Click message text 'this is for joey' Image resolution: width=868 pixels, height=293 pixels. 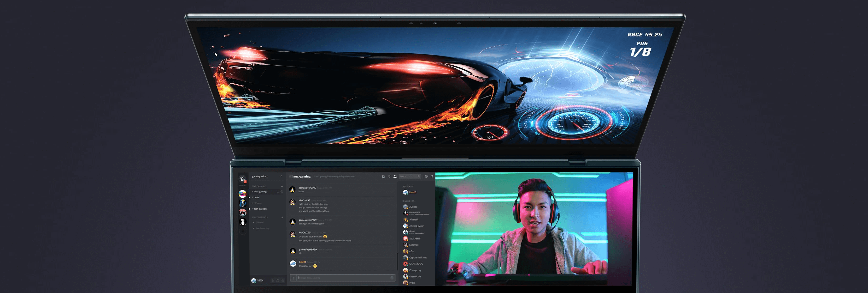point(306,266)
